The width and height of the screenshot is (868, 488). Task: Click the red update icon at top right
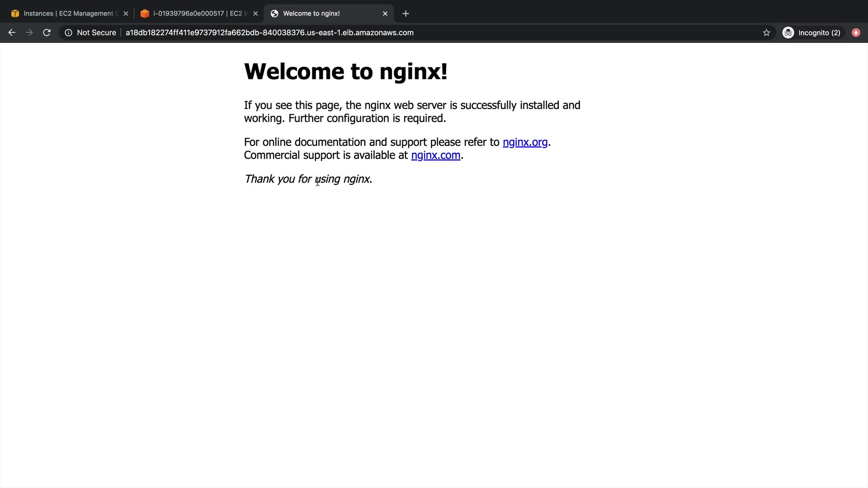click(855, 33)
